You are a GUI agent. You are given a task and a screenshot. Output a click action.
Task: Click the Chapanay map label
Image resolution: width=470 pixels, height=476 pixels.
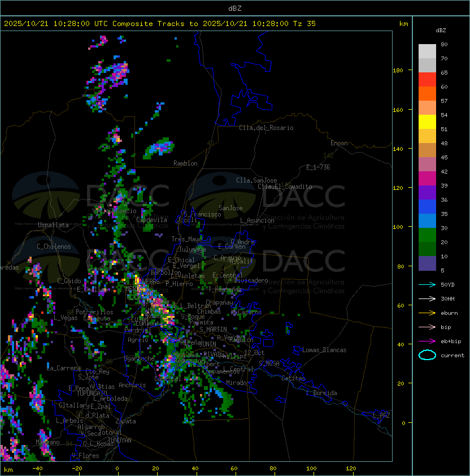[220, 302]
